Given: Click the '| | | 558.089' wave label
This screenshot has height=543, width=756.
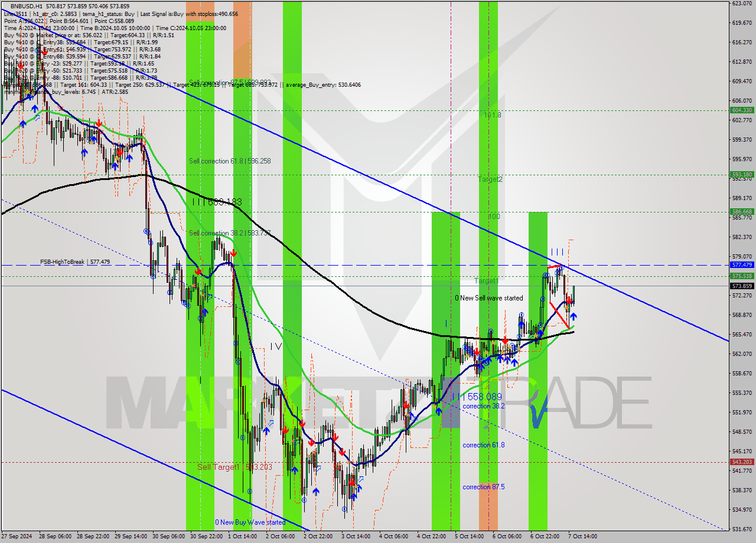Looking at the screenshot, I should coord(477,397).
